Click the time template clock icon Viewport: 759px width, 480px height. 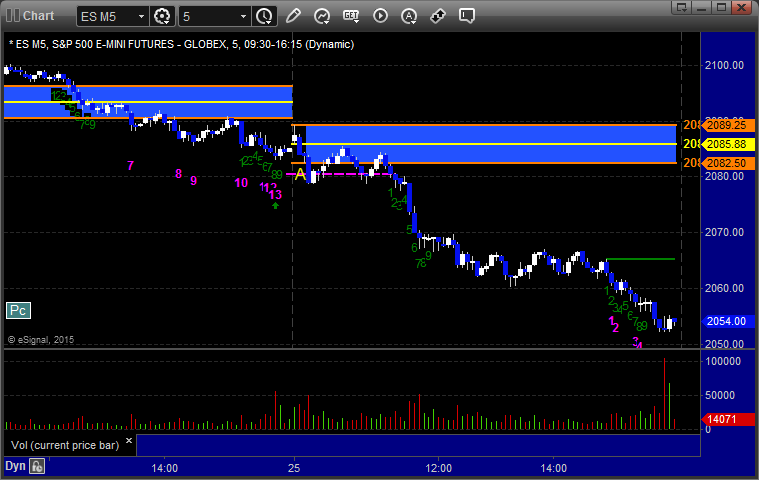coord(264,16)
